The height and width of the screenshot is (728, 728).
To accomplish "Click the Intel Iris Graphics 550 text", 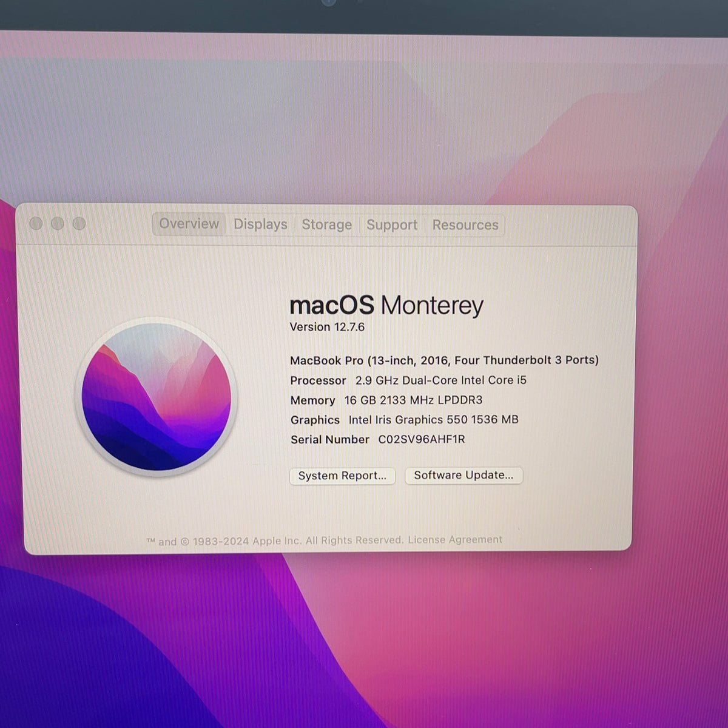I will (x=433, y=420).
